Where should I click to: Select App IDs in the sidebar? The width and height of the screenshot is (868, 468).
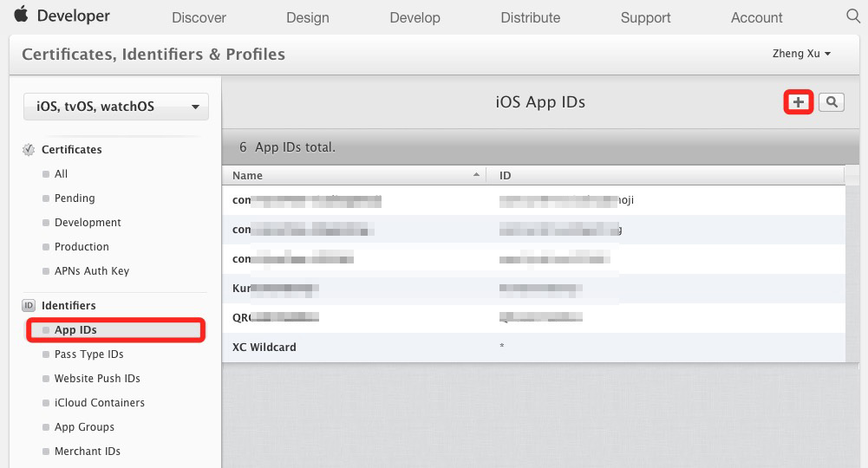[75, 330]
